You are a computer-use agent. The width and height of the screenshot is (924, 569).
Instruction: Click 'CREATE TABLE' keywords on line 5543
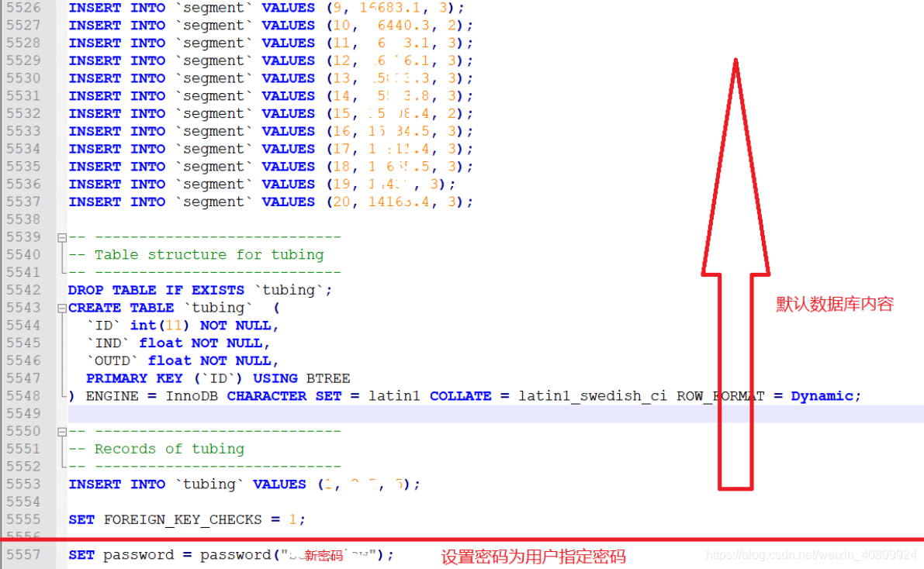(x=121, y=308)
